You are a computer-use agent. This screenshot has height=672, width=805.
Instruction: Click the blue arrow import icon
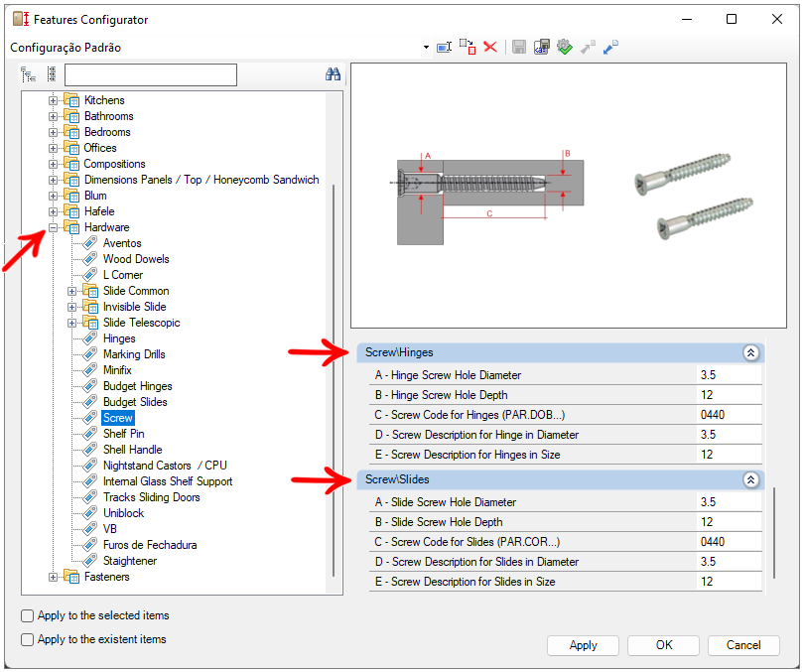click(x=610, y=48)
